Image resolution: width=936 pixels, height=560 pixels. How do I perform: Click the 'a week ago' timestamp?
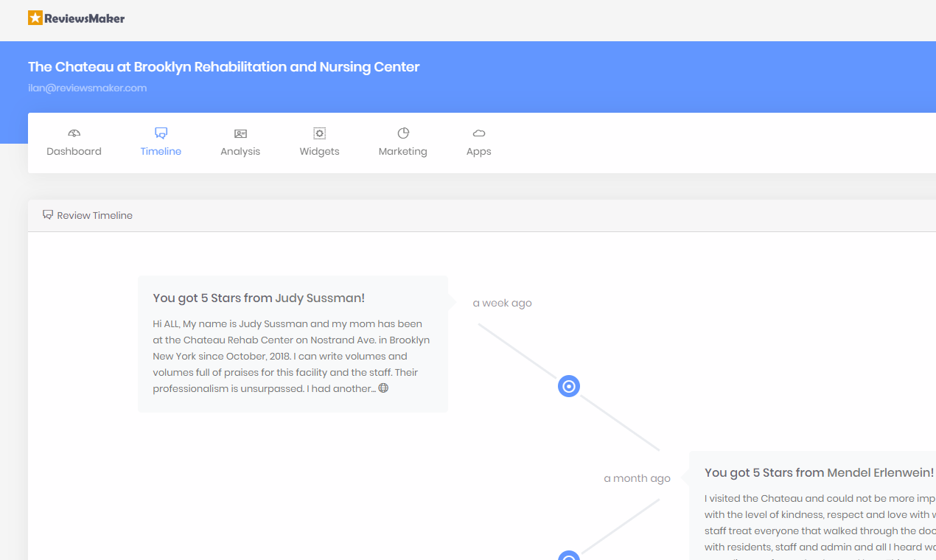tap(503, 303)
